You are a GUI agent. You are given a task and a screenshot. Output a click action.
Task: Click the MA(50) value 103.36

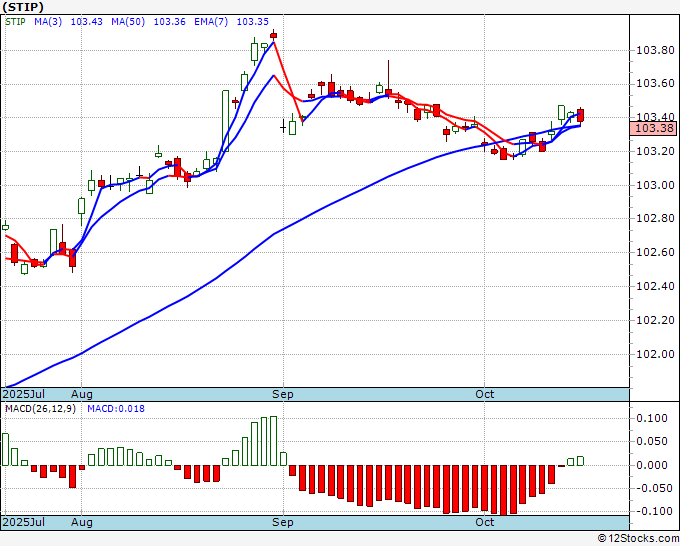click(x=170, y=21)
